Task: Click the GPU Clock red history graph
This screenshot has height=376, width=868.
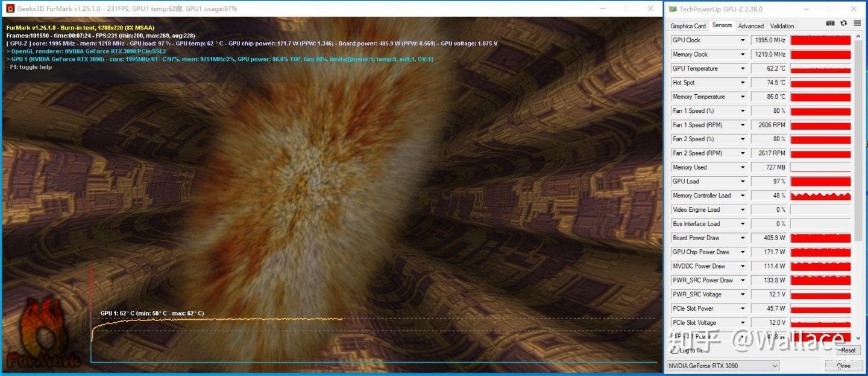Action: pyautogui.click(x=820, y=40)
